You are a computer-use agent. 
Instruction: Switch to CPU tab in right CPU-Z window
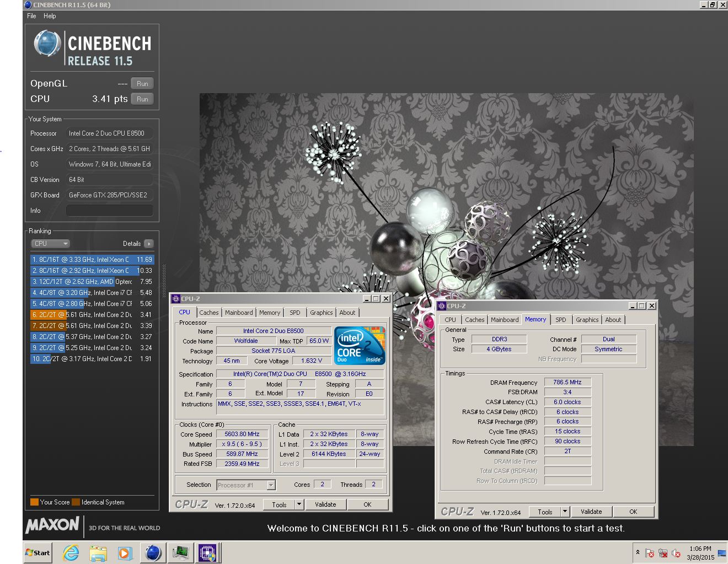coord(451,320)
